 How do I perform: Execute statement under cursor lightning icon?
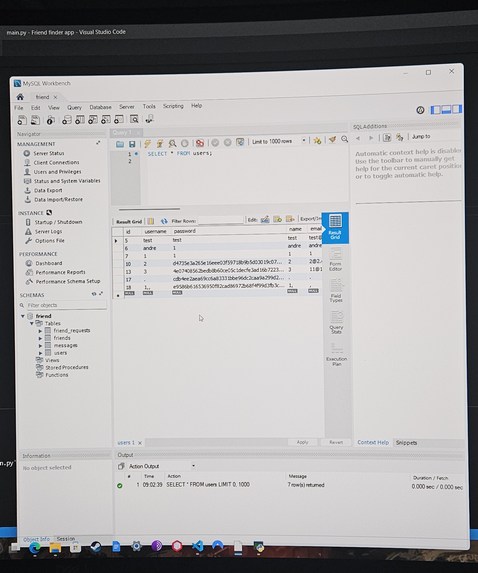coord(160,143)
